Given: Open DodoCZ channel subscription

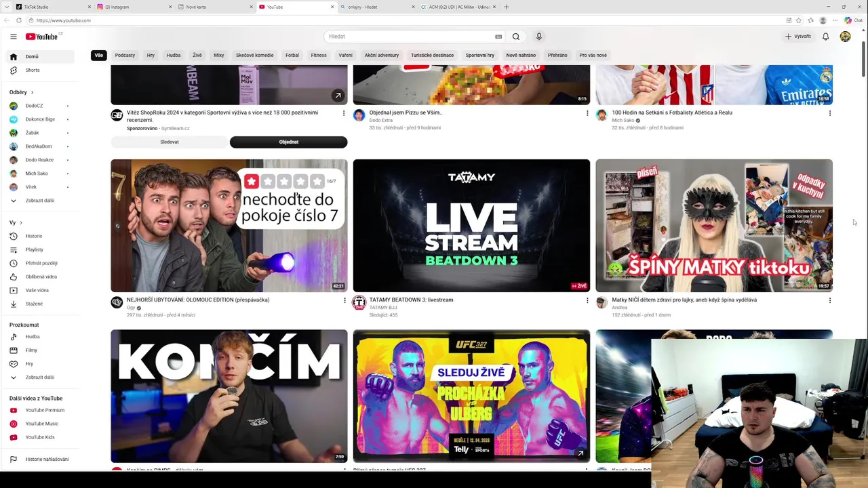Looking at the screenshot, I should click(x=41, y=106).
